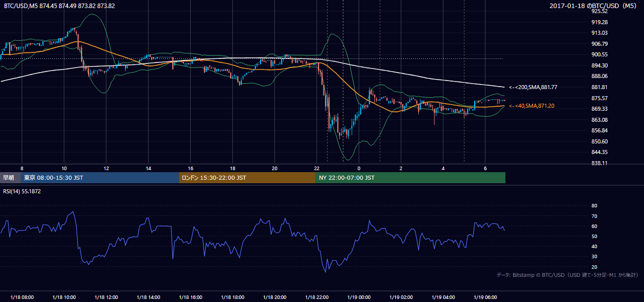
Task: Click the 1/18 08:00 time label
Action: coord(22,297)
